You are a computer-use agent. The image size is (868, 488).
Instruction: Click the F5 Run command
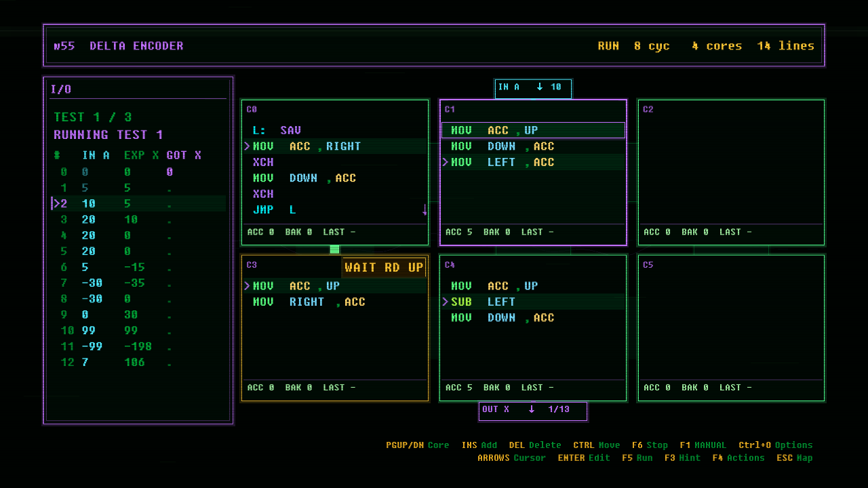coord(637,457)
